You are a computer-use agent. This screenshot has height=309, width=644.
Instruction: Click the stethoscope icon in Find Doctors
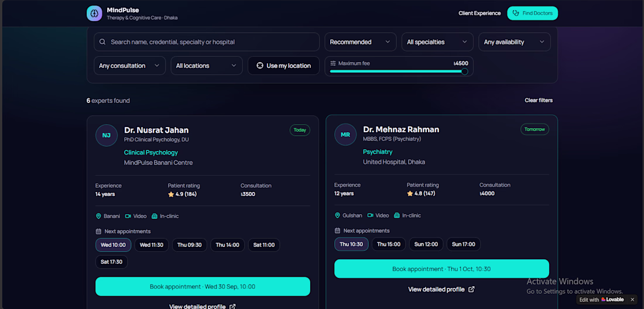click(516, 13)
